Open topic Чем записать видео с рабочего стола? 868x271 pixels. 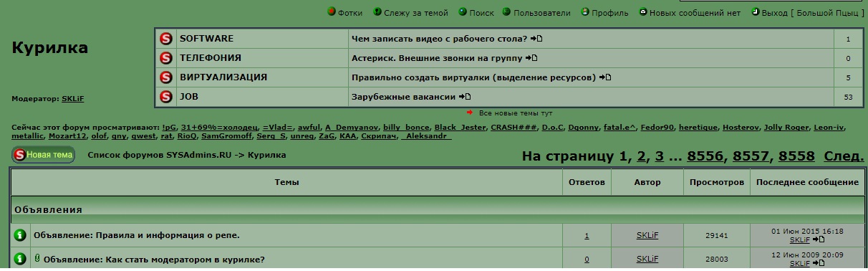coord(439,39)
